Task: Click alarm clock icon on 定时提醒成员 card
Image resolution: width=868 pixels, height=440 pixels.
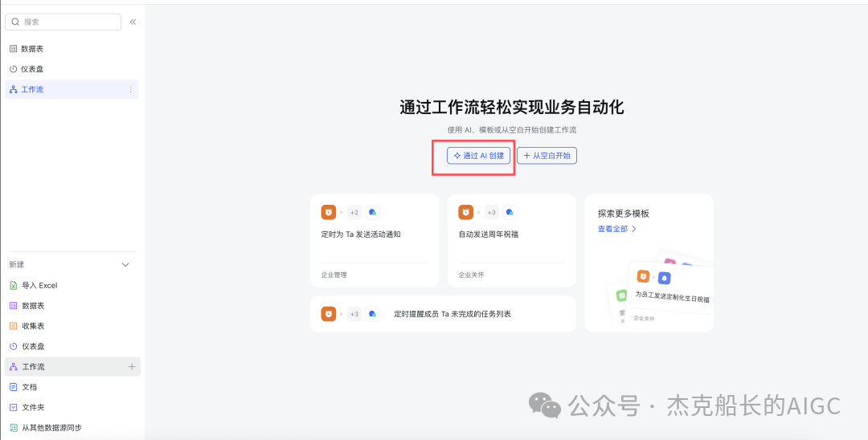Action: [328, 314]
